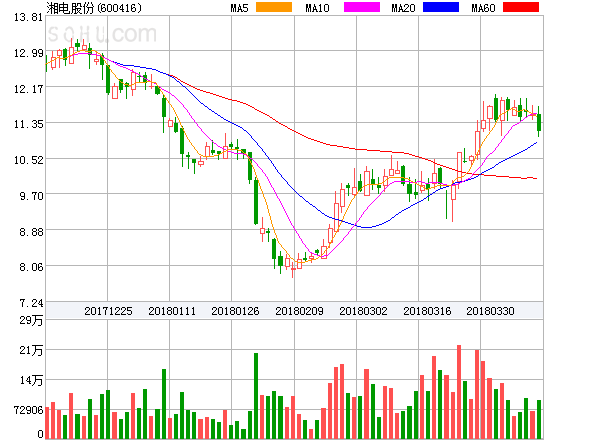The image size is (600, 440).
Task: Click the tallest red volume bar
Action: coord(459,392)
